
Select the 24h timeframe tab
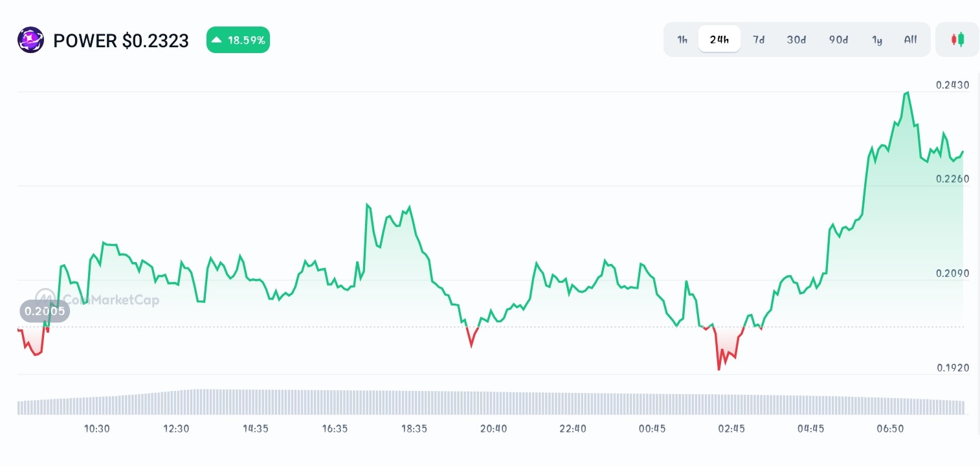(719, 39)
